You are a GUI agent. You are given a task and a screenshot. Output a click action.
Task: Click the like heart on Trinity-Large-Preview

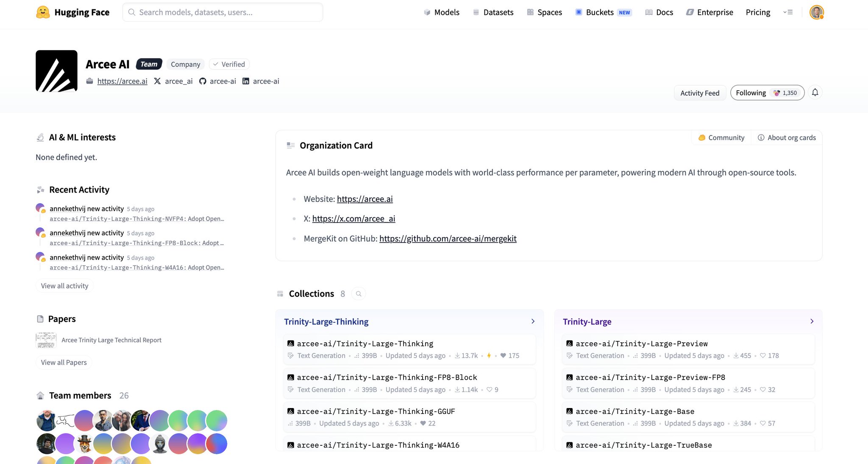point(763,355)
